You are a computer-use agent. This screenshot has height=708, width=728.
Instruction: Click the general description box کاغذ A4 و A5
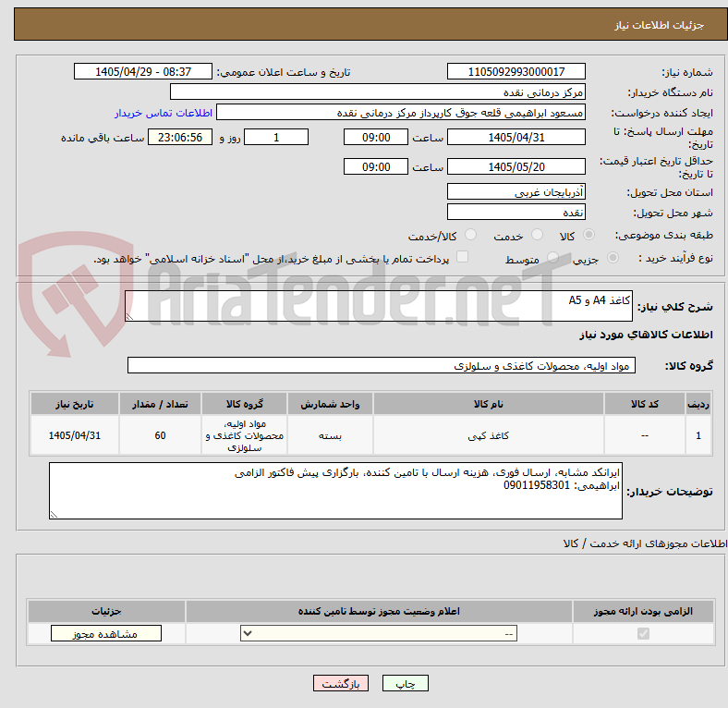click(379, 306)
